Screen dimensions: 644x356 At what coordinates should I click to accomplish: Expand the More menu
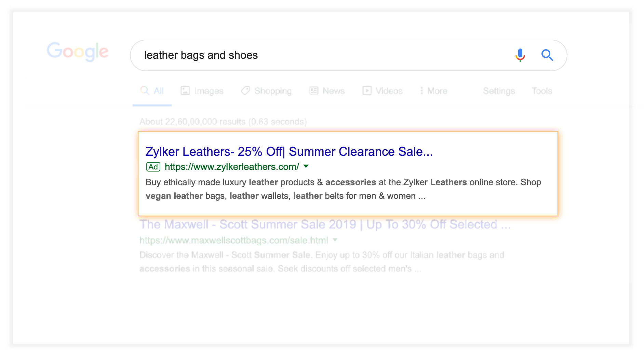tap(434, 91)
